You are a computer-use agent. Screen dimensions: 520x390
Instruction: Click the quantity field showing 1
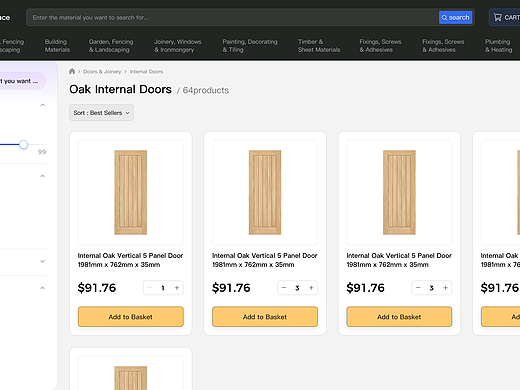(163, 288)
